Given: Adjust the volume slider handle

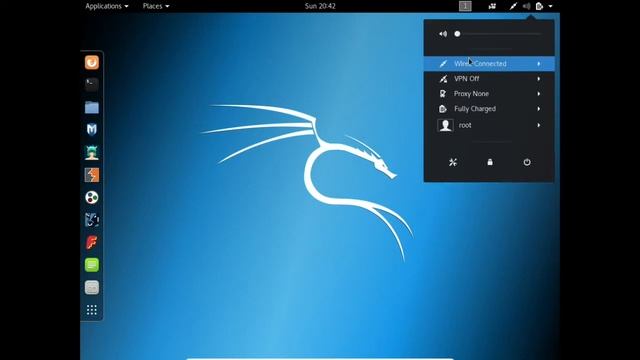Looking at the screenshot, I should (x=457, y=34).
